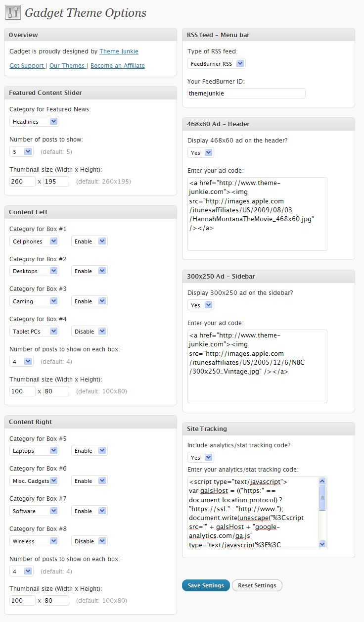Open the Site Tracking Yes dropdown
The image size is (364, 622).
[x=201, y=458]
